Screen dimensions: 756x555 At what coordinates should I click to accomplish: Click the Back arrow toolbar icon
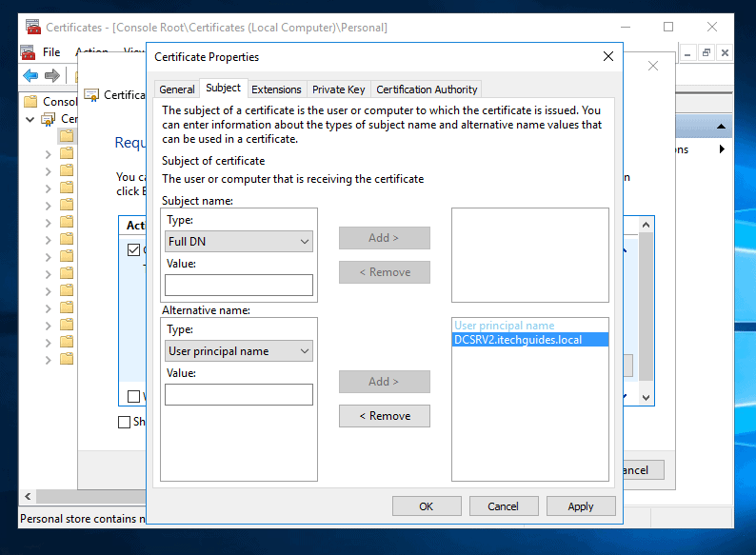[30, 75]
